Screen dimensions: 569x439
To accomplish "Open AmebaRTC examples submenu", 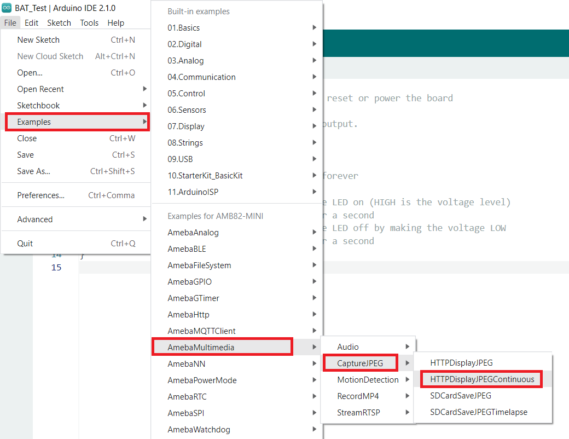I will pos(237,397).
